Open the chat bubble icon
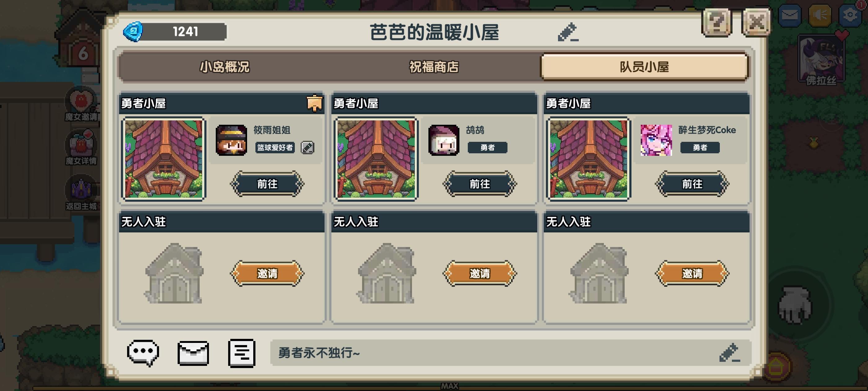This screenshot has height=391, width=868. coord(143,353)
